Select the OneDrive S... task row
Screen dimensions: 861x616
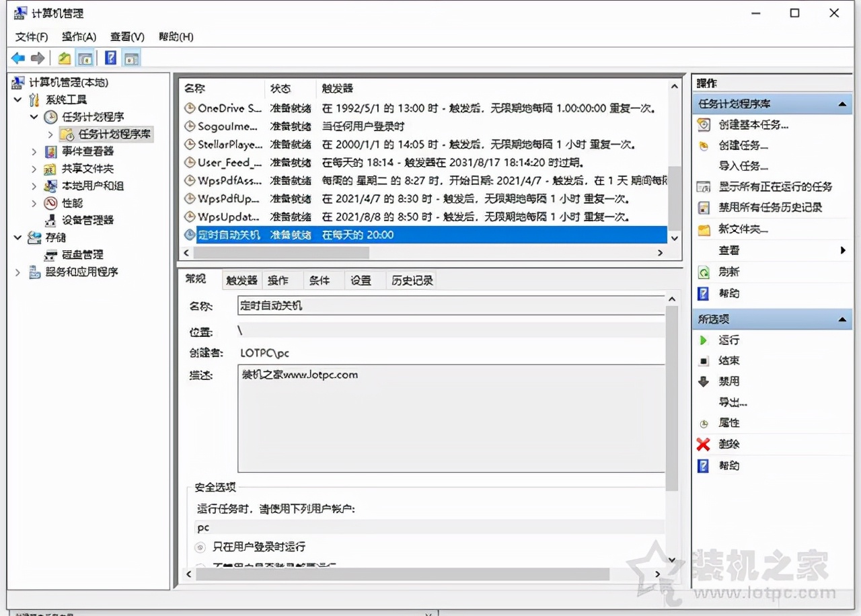pos(424,108)
